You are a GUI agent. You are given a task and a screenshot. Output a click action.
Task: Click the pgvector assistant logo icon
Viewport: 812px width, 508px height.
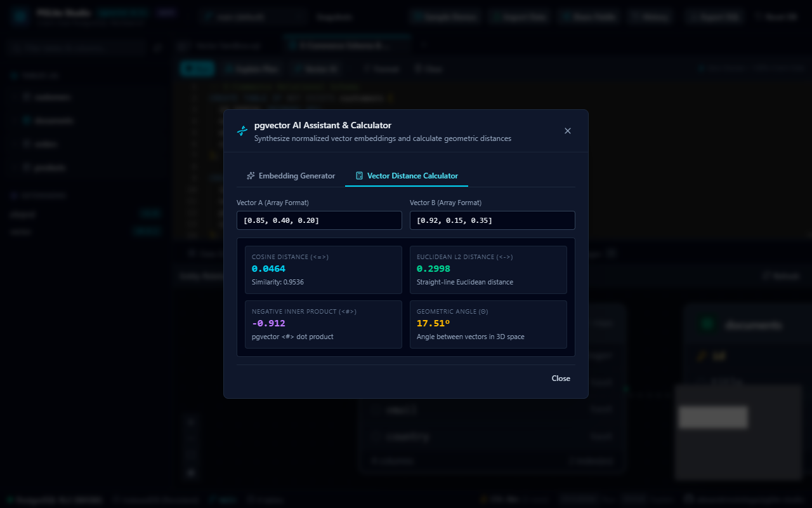(x=242, y=131)
